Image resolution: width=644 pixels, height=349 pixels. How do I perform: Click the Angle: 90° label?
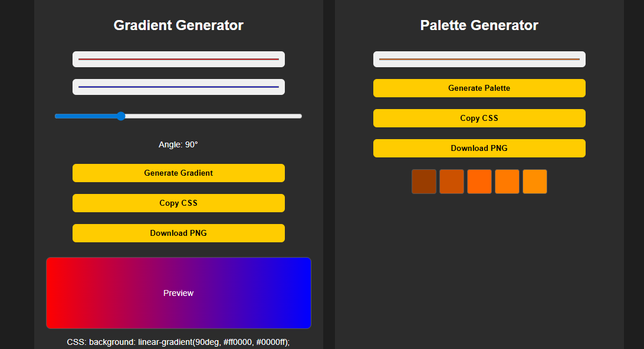click(178, 143)
